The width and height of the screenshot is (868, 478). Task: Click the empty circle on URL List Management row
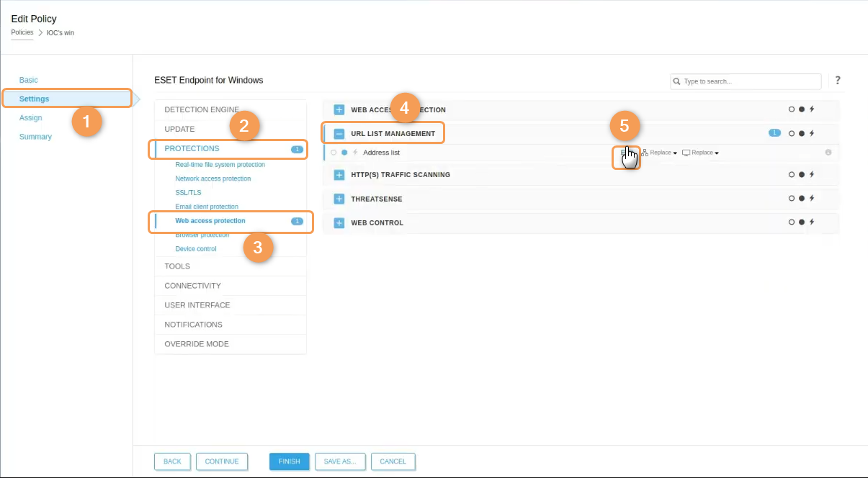(x=791, y=133)
